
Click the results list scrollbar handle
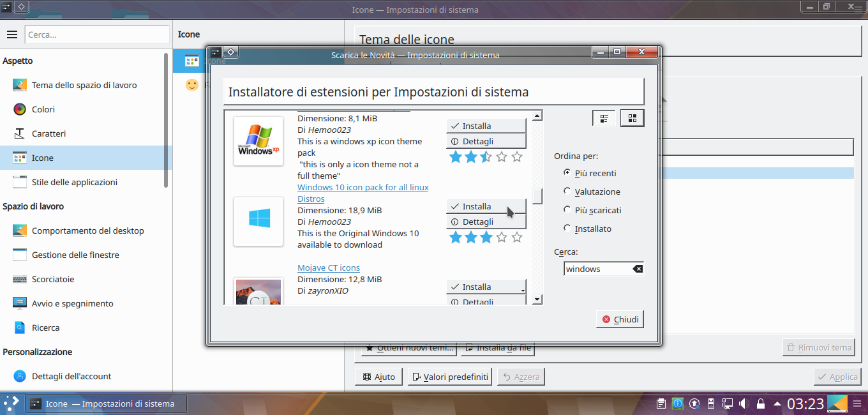(x=537, y=196)
